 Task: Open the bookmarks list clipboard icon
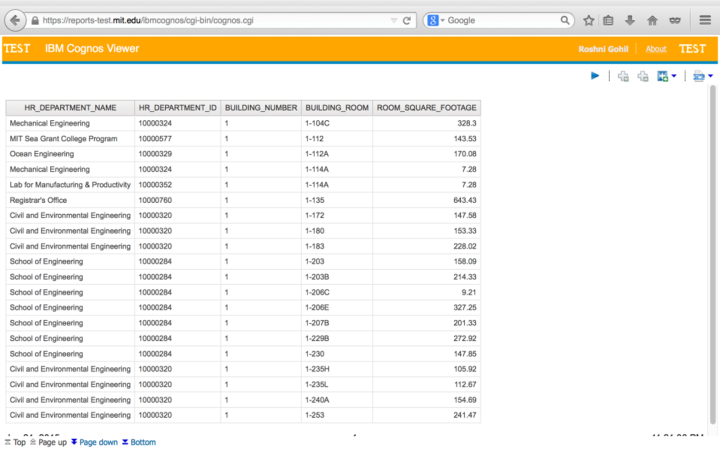coord(609,20)
